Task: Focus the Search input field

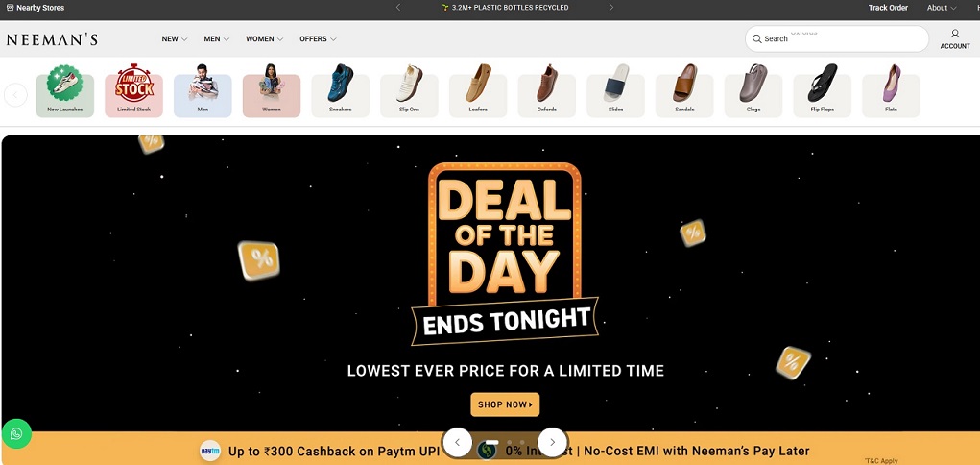Action: pyautogui.click(x=837, y=38)
